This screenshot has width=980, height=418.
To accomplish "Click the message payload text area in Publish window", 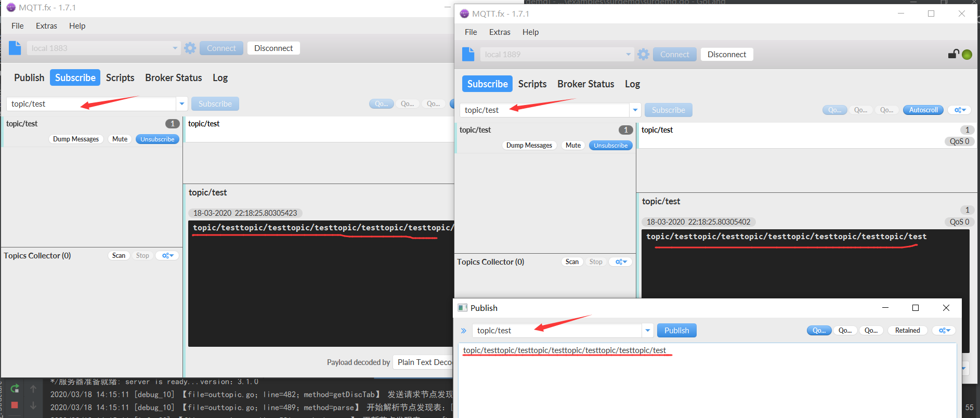I will pos(707,380).
